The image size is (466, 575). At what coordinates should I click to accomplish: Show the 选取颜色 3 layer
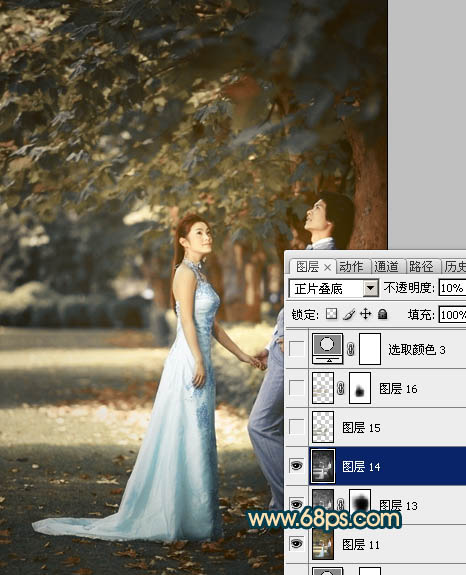click(296, 349)
